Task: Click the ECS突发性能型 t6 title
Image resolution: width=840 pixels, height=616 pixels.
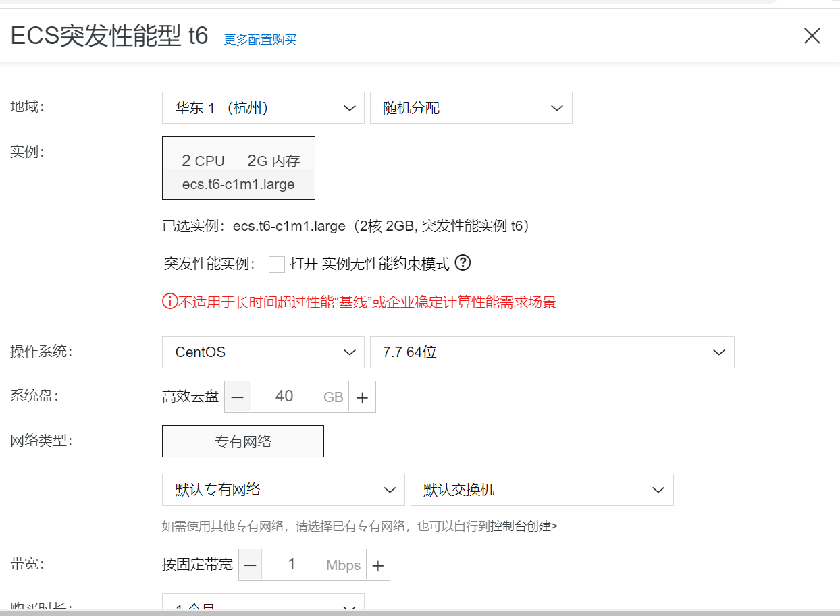Action: click(109, 36)
